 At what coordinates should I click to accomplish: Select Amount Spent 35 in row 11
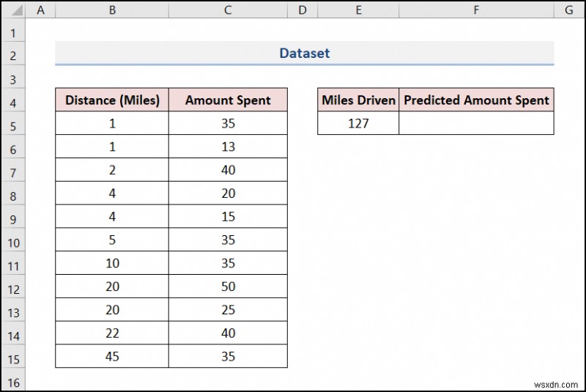coord(228,263)
